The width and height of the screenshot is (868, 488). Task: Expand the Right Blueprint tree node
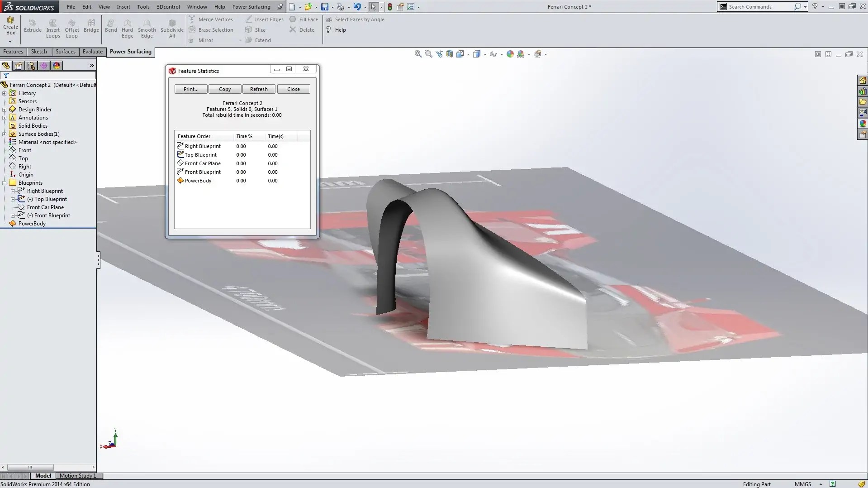pos(13,191)
